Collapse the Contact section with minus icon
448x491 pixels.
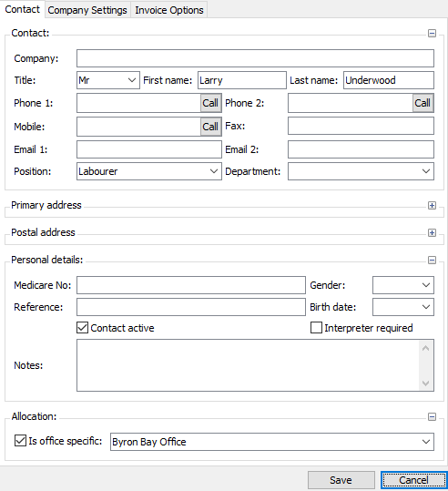coord(432,33)
